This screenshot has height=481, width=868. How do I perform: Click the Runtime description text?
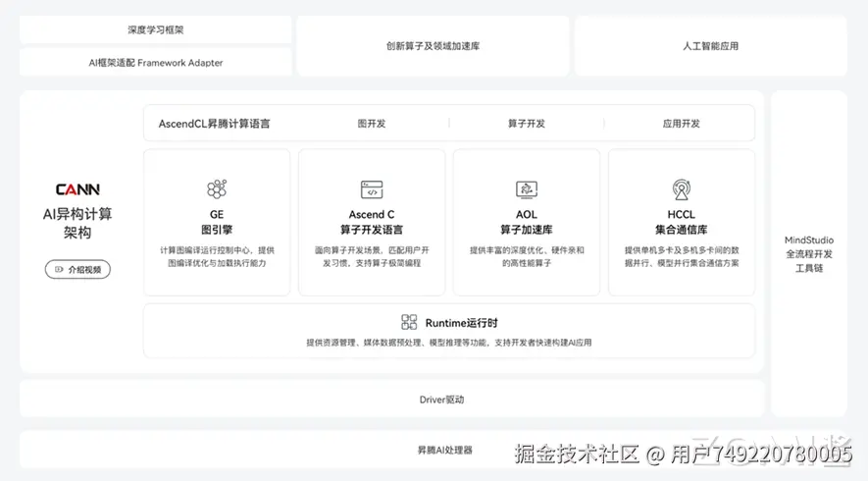(449, 343)
